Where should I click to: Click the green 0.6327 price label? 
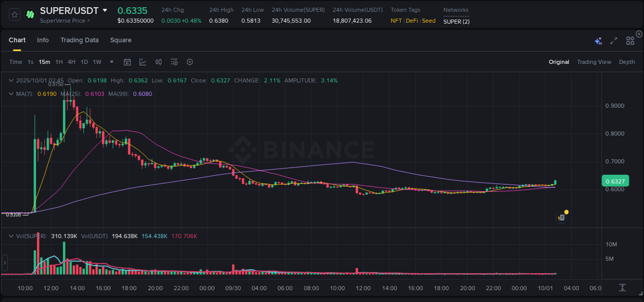[x=616, y=181]
